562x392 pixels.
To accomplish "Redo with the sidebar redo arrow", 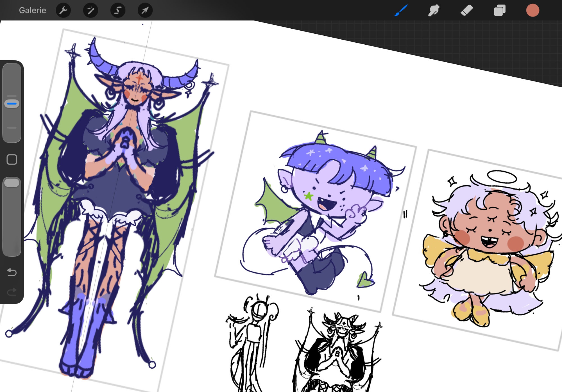I will pyautogui.click(x=12, y=292).
